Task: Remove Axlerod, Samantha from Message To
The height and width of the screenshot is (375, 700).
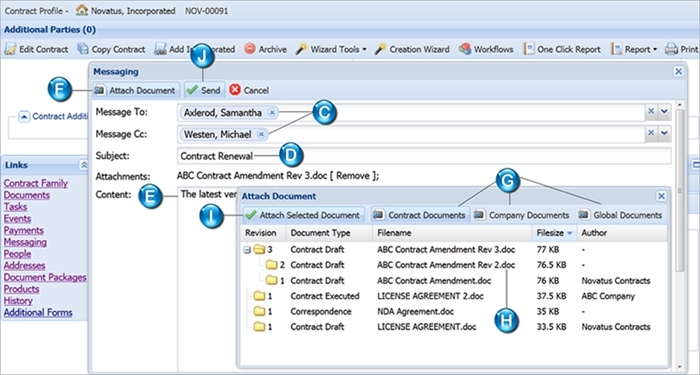Action: 272,112
